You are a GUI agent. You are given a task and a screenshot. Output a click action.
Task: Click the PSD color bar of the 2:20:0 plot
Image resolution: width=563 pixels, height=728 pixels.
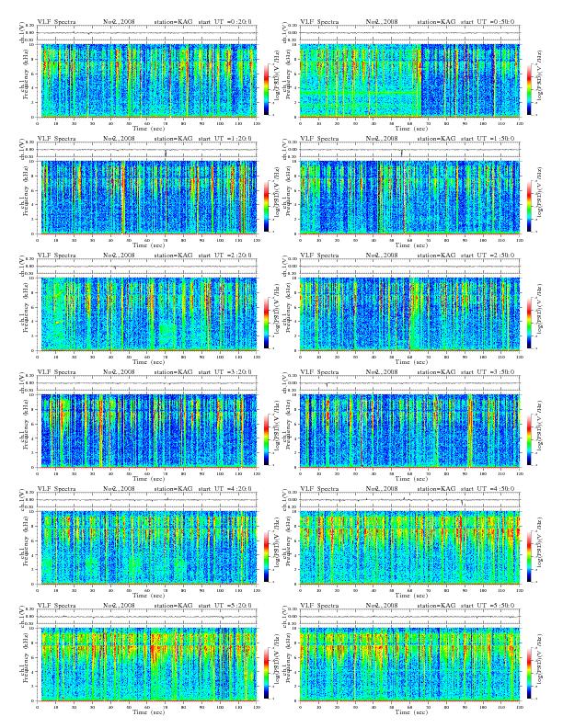266,323
